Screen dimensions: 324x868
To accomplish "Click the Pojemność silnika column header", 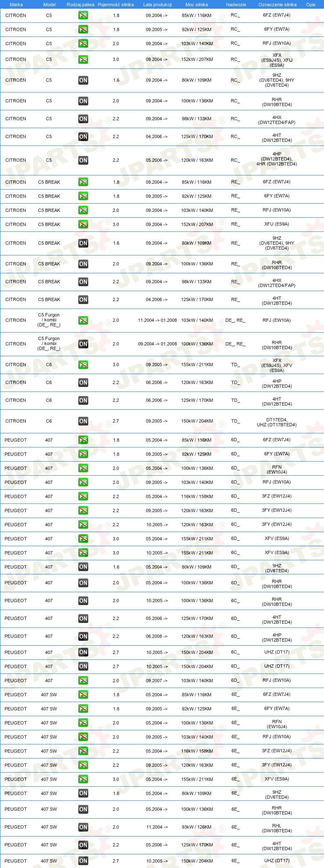I will click(116, 5).
